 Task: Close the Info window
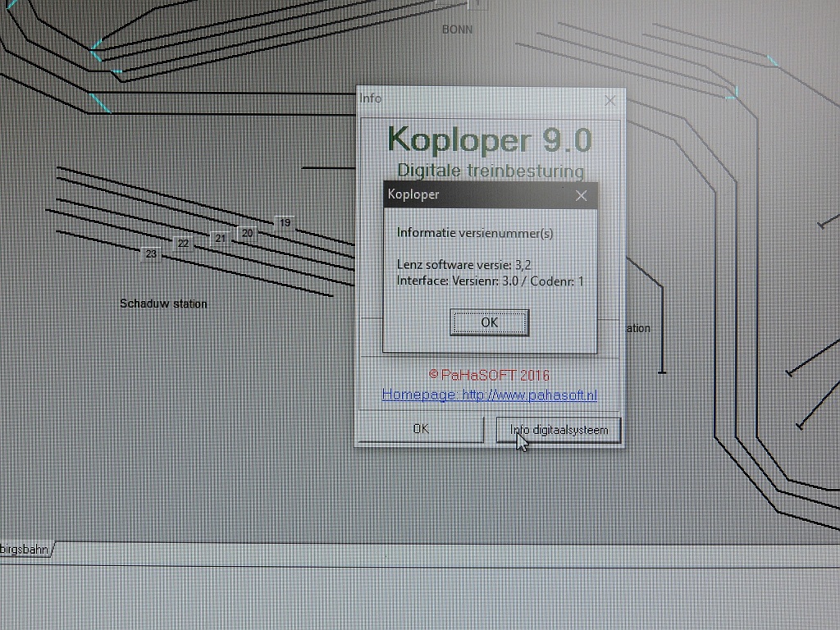(x=609, y=100)
